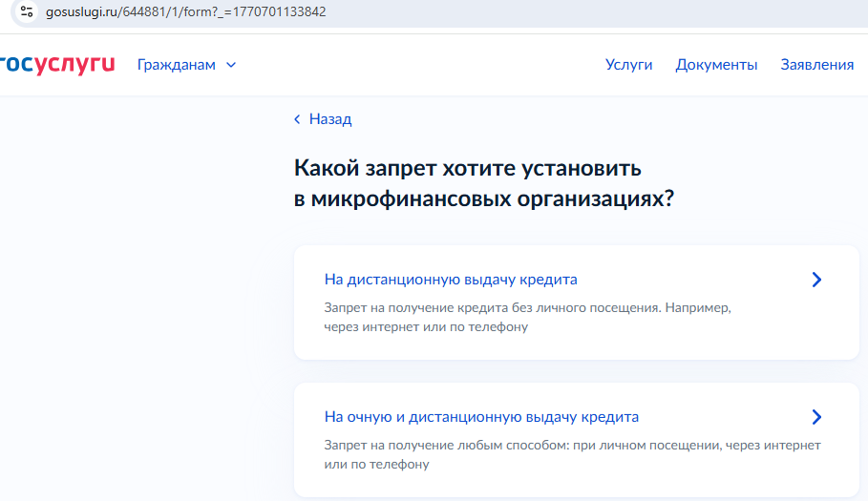
Task: Choose "На очную и дистанционную выдачу кредита"
Action: (481, 417)
